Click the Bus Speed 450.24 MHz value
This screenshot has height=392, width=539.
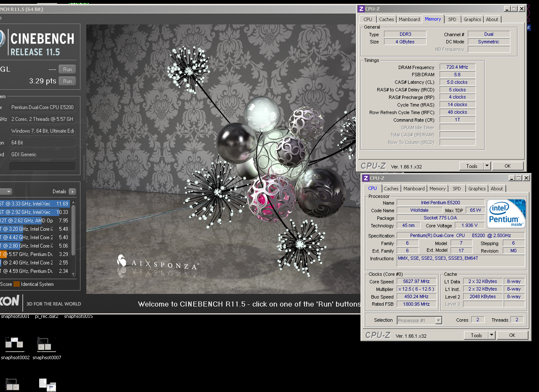pos(416,296)
